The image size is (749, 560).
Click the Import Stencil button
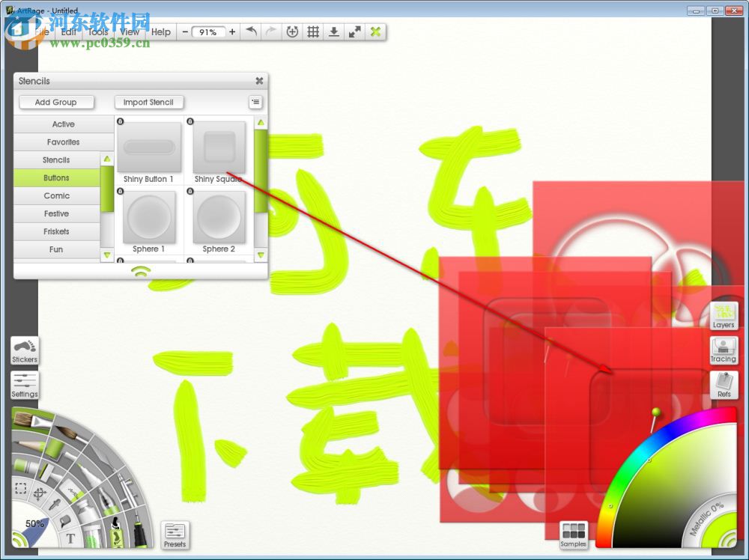click(148, 102)
